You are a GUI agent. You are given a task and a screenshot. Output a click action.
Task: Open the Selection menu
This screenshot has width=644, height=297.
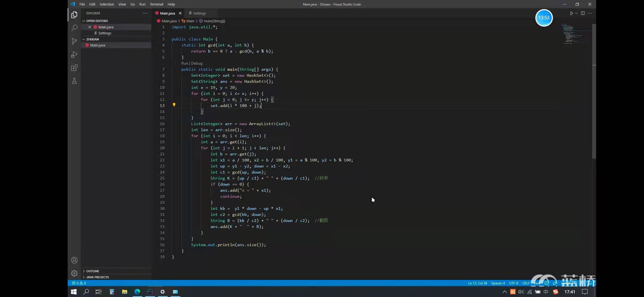[x=107, y=4]
